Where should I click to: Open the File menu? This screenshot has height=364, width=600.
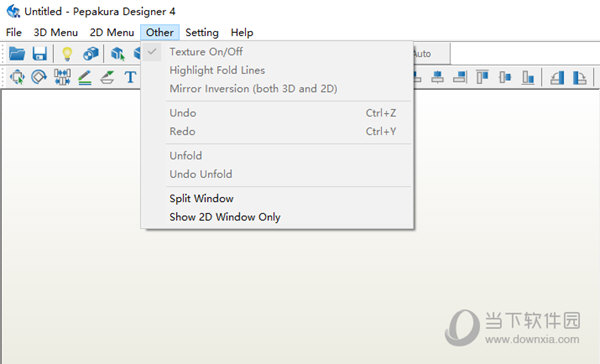tap(14, 33)
